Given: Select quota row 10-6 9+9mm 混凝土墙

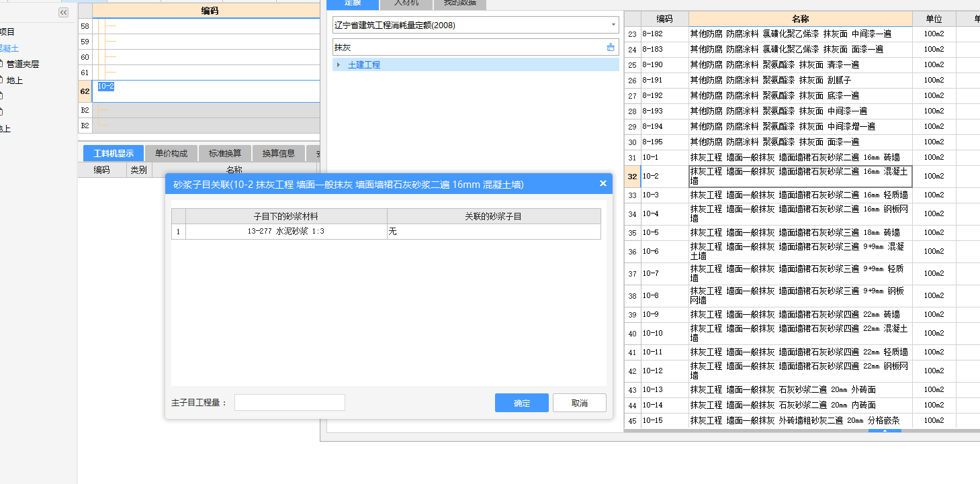Looking at the screenshot, I should [x=800, y=251].
